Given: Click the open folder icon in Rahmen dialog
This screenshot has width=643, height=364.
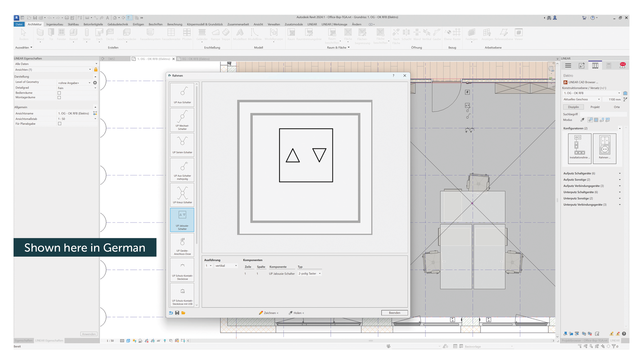Looking at the screenshot, I should pos(183,313).
